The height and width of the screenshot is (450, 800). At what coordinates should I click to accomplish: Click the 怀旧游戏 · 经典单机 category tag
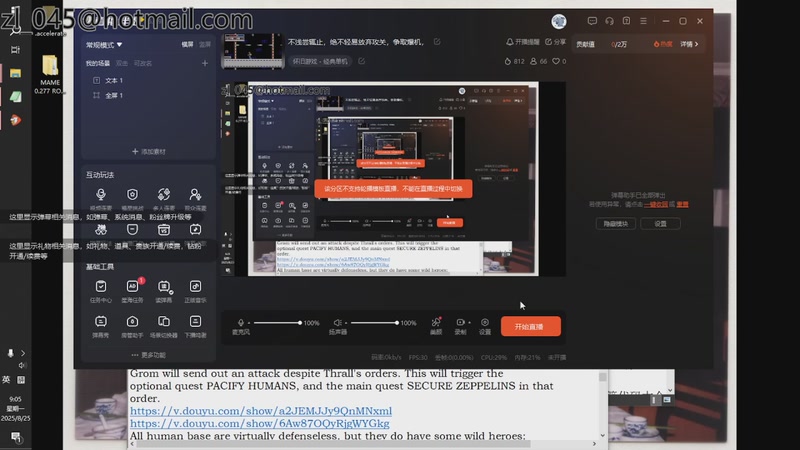click(x=320, y=61)
